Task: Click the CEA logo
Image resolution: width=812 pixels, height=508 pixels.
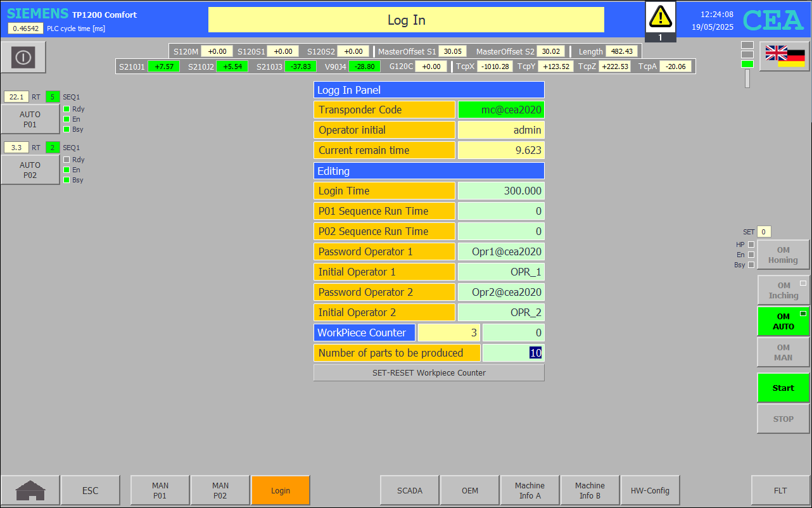Action: click(x=773, y=20)
